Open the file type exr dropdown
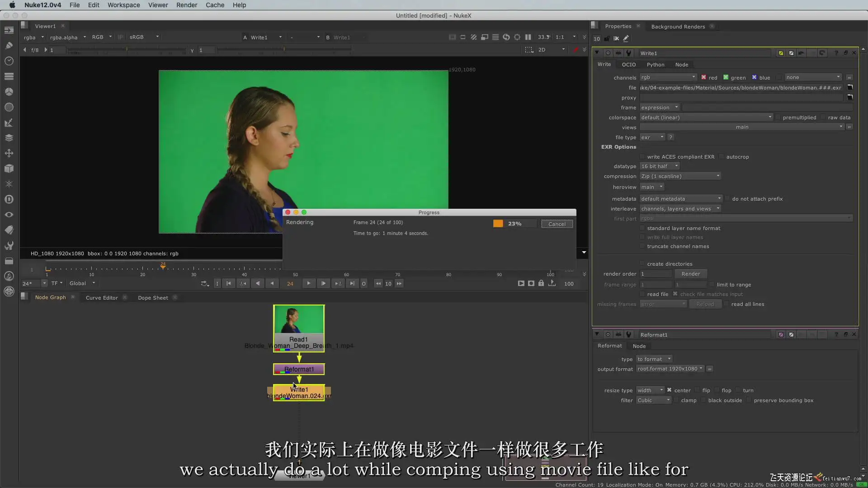868x488 pixels. [x=652, y=137]
